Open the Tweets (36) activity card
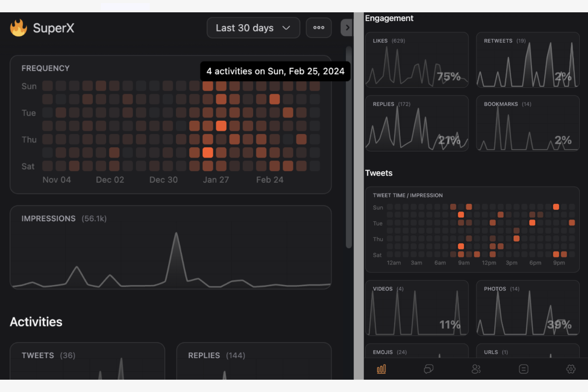The image size is (588, 392). coord(87,361)
